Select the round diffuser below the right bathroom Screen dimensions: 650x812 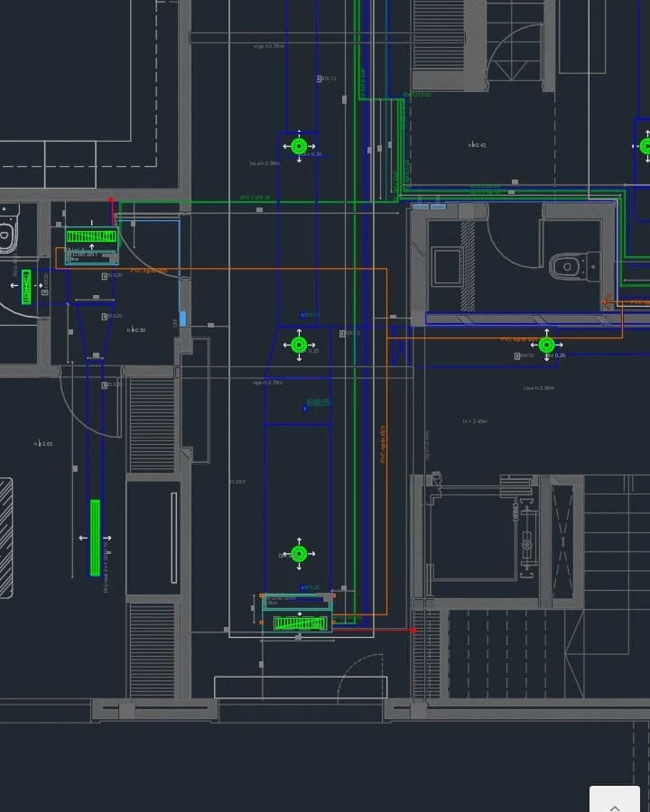pos(545,345)
